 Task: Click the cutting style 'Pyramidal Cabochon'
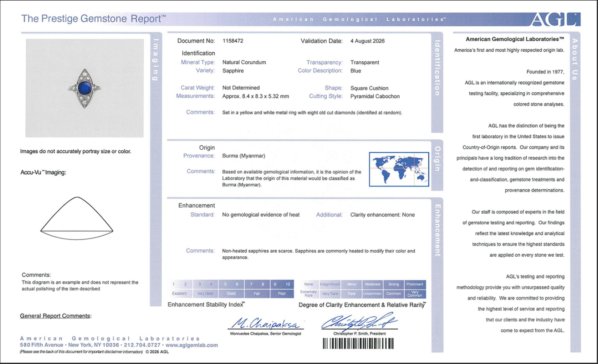pos(375,96)
